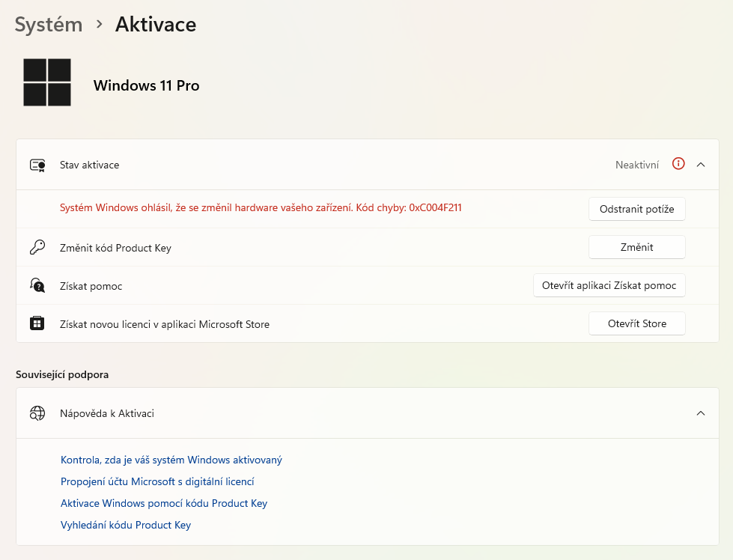Image resolution: width=733 pixels, height=560 pixels.
Task: Click Odstranit potíže troubleshoot button
Action: [x=636, y=209]
